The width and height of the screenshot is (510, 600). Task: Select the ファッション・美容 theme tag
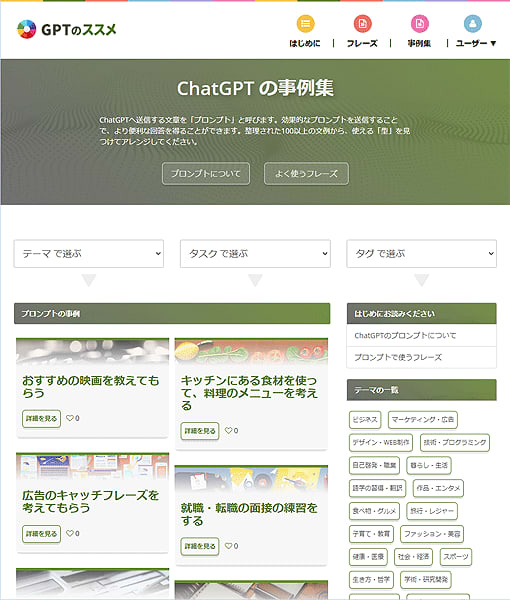pyautogui.click(x=432, y=534)
